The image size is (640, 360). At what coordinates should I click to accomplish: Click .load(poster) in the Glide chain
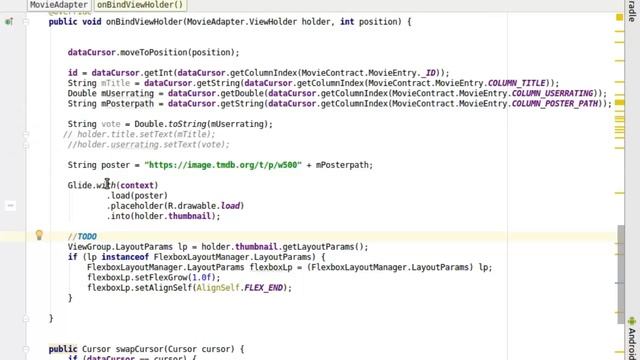[x=137, y=196]
